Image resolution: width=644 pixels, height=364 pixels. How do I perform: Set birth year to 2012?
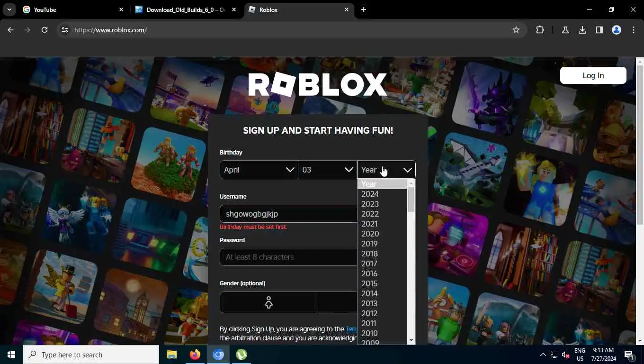382,313
